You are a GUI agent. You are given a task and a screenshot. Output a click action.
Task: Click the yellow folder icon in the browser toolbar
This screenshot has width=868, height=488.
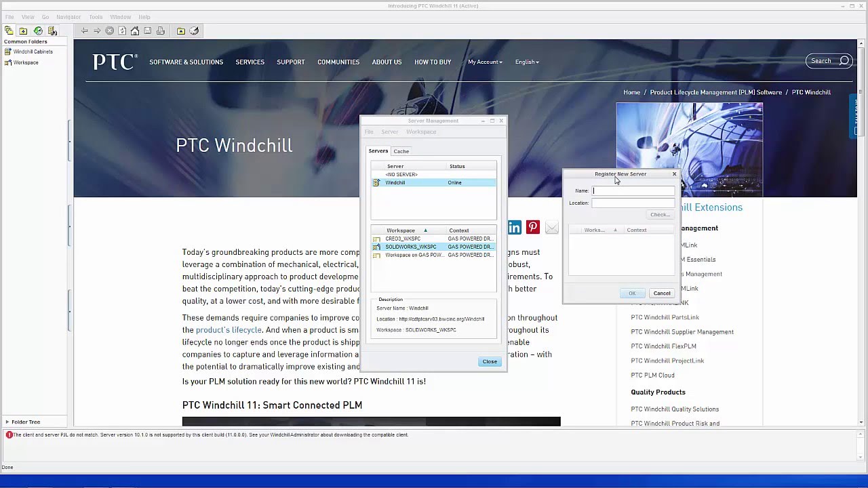pyautogui.click(x=181, y=30)
